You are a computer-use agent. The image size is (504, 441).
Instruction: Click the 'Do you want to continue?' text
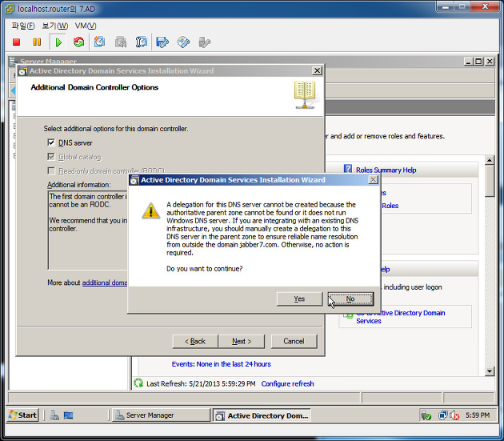coord(205,269)
